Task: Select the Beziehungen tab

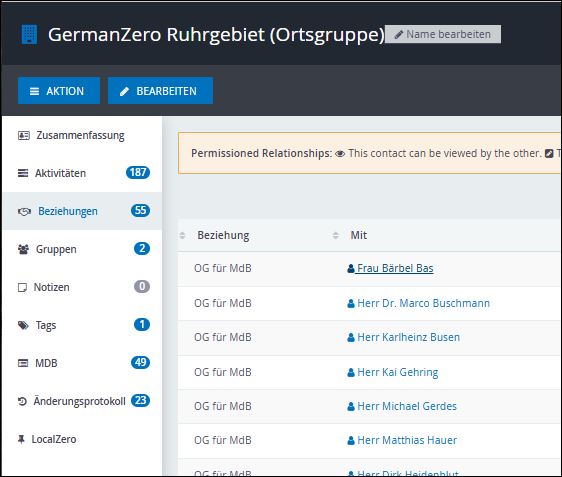Action: pos(82,211)
